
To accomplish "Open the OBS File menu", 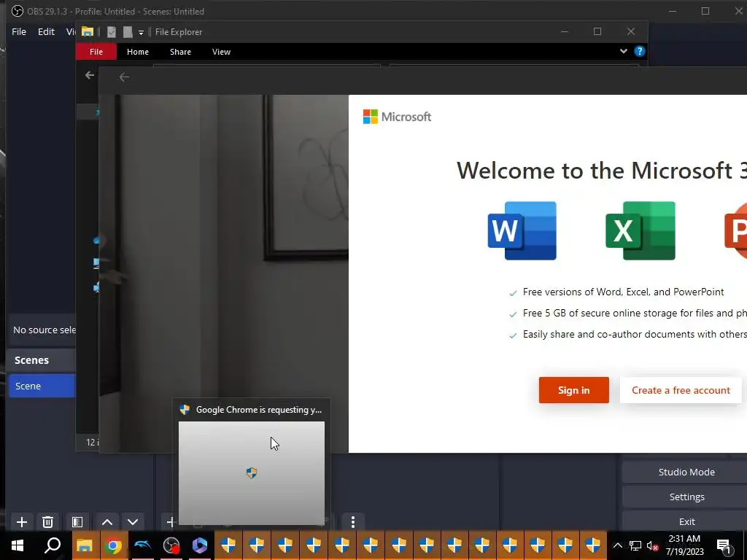I will pyautogui.click(x=19, y=31).
